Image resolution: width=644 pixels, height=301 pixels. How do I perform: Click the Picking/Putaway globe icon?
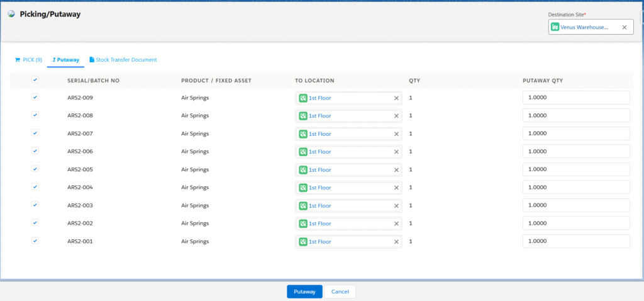(x=11, y=13)
